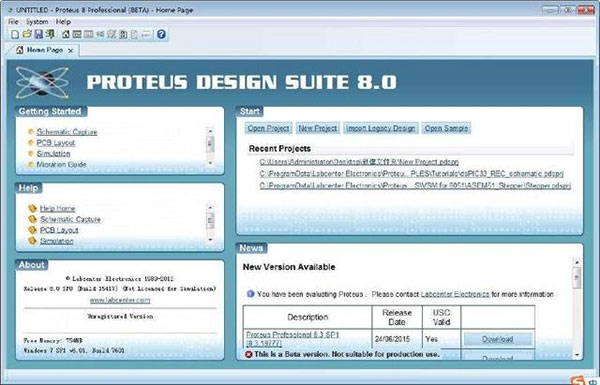Screen dimensions: 600x385
Task: Open recent project dsPIC33_REC_schematic.pdsprj
Action: point(411,174)
